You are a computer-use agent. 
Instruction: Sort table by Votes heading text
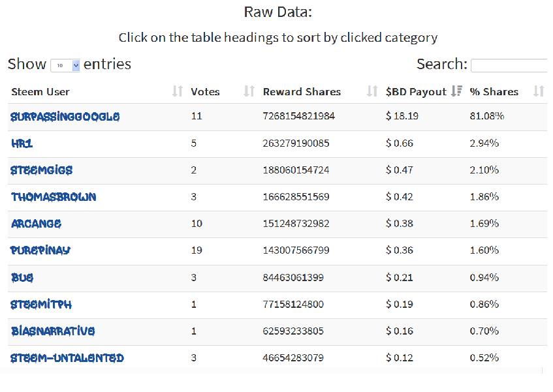point(205,92)
